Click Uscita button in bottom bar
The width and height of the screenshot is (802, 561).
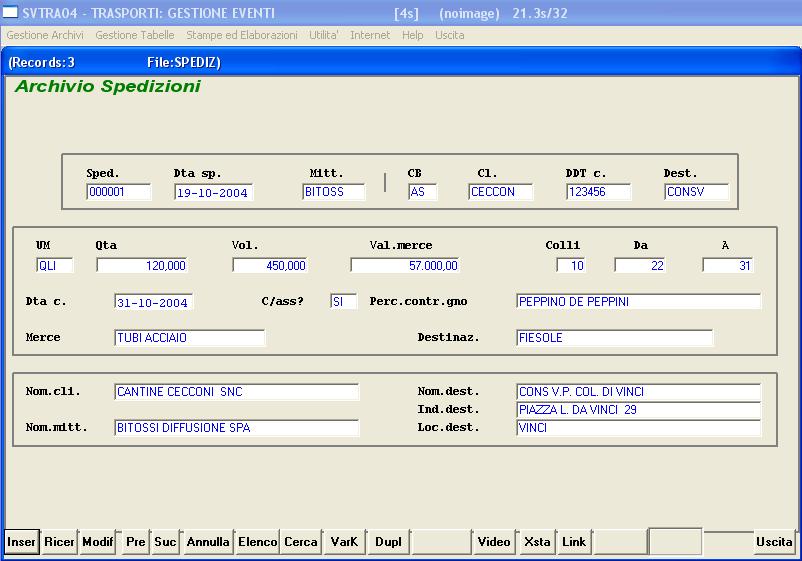coord(774,542)
